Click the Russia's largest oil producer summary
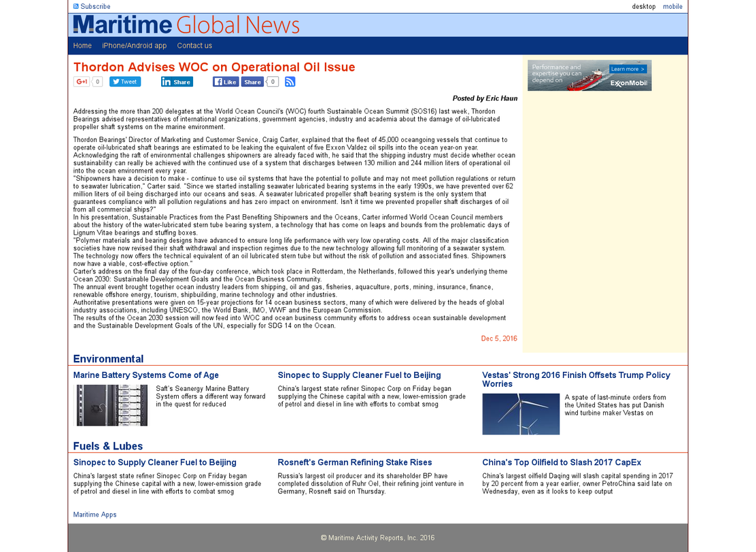 click(371, 483)
